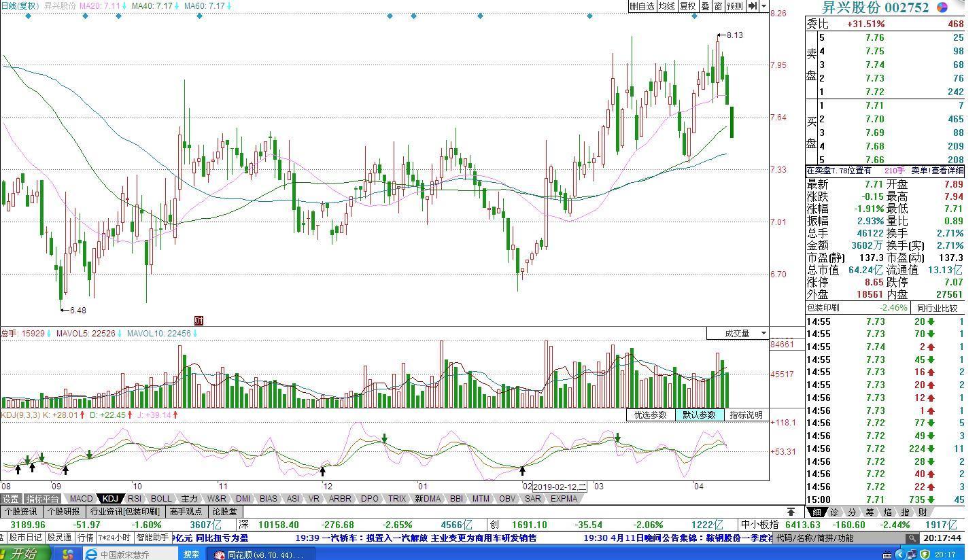This screenshot has width=979, height=560.
Task: Switch to the SAR indicator tab
Action: point(533,499)
